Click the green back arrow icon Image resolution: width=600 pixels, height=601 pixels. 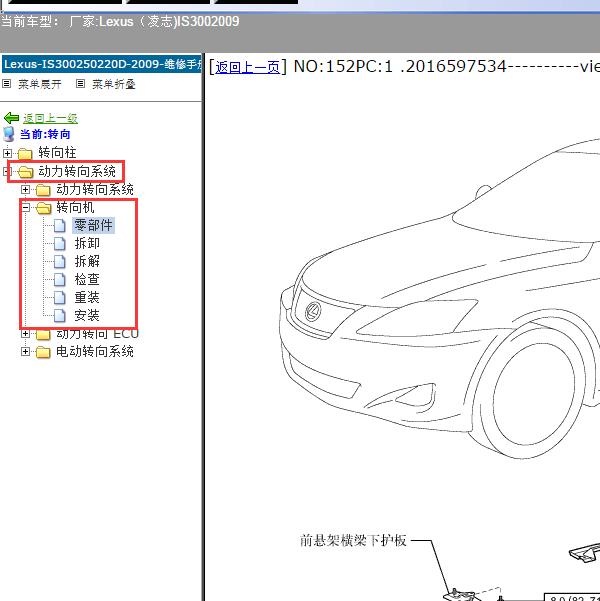point(11,118)
